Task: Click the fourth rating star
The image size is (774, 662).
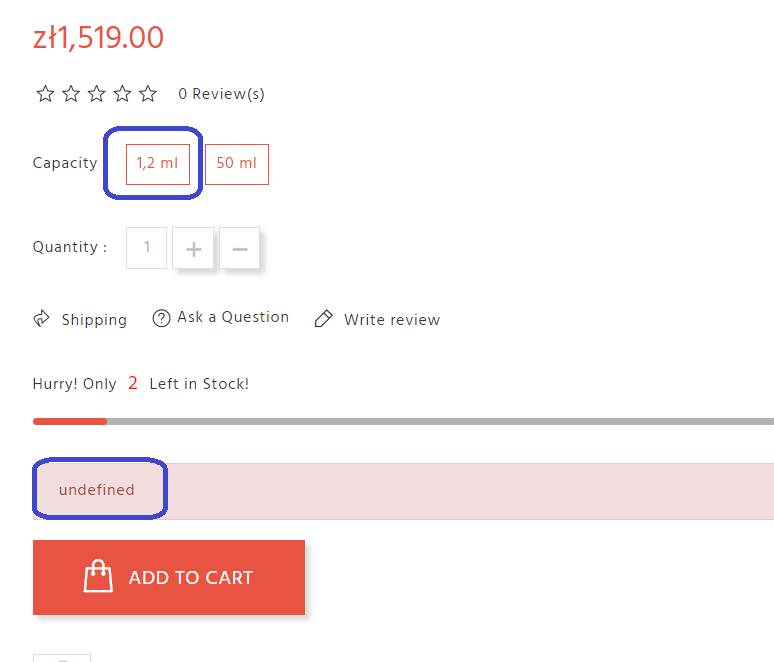Action: pyautogui.click(x=122, y=94)
